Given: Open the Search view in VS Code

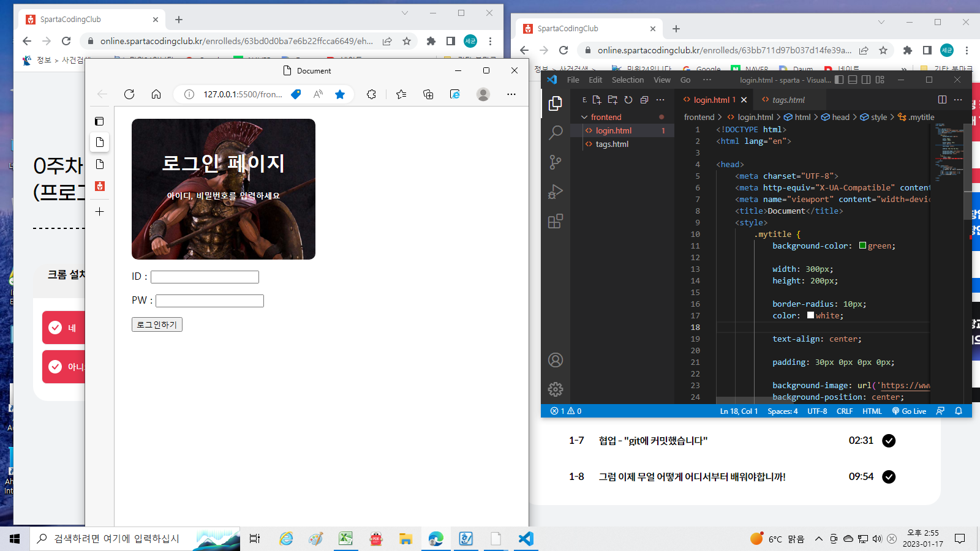Looking at the screenshot, I should [556, 133].
